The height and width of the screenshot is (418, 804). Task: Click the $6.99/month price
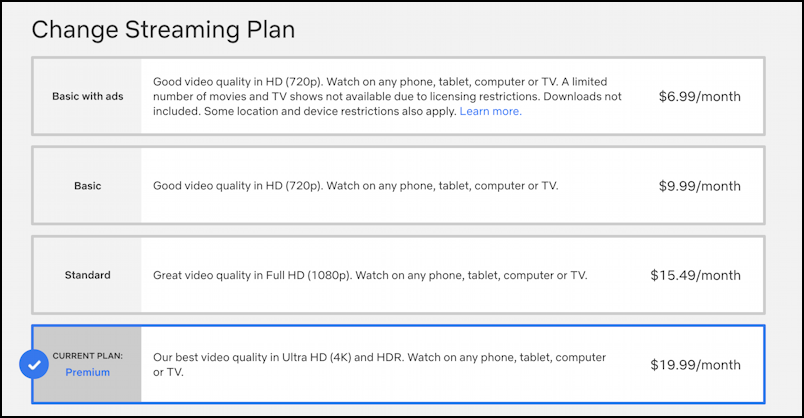[699, 96]
